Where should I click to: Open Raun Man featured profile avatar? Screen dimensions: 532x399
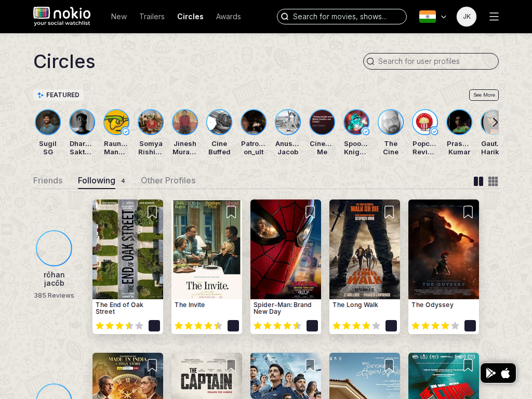[116, 122]
